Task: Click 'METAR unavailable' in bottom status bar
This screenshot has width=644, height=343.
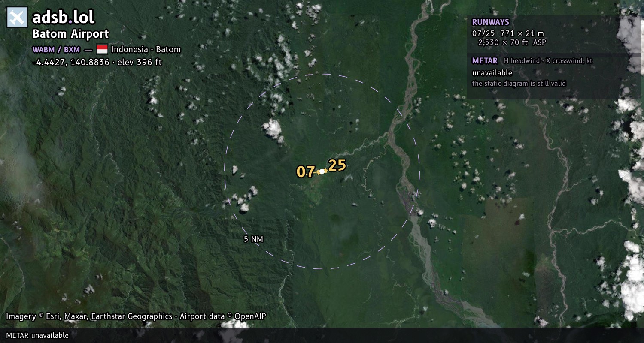Action: point(37,335)
